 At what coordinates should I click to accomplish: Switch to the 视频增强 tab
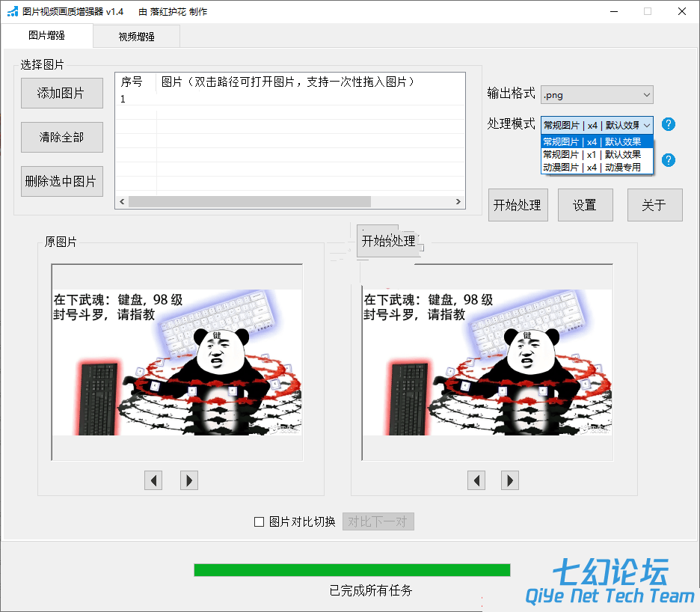click(x=137, y=37)
